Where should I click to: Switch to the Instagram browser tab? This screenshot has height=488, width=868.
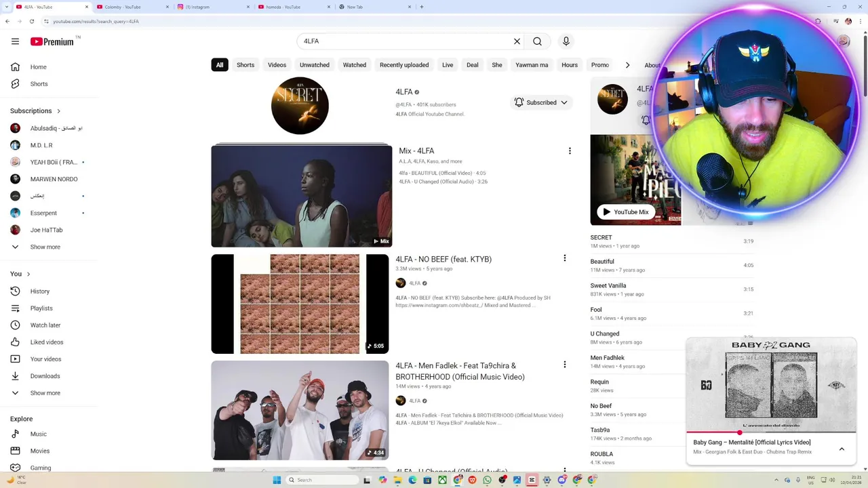click(212, 7)
